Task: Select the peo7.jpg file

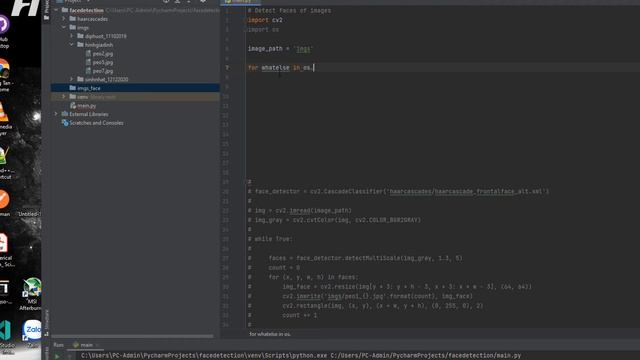Action: pos(102,71)
